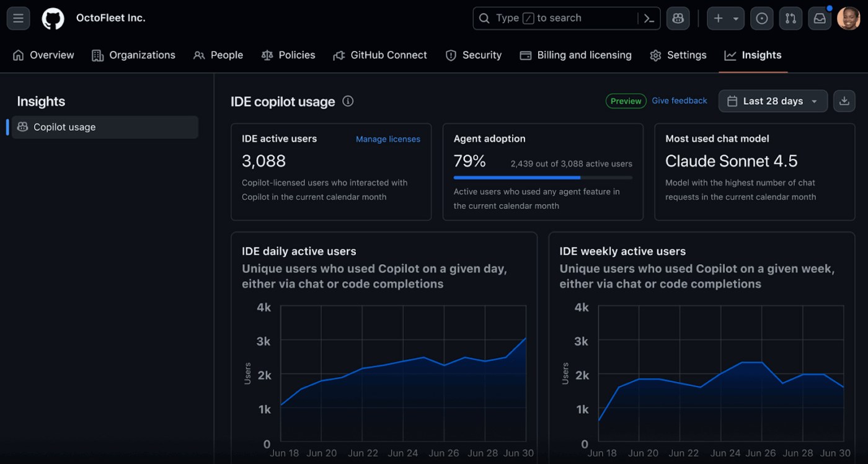Open the Manage licenses link

tap(387, 139)
